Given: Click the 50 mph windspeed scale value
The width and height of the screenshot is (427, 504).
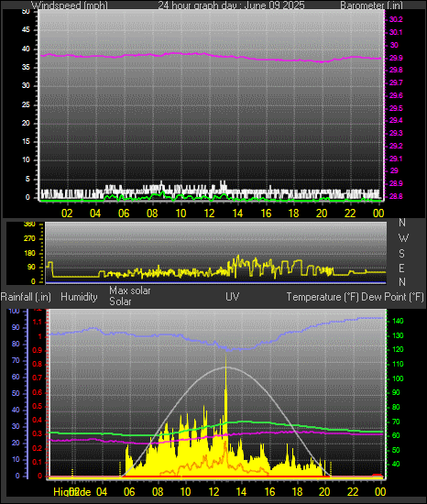Looking at the screenshot, I should [x=26, y=12].
